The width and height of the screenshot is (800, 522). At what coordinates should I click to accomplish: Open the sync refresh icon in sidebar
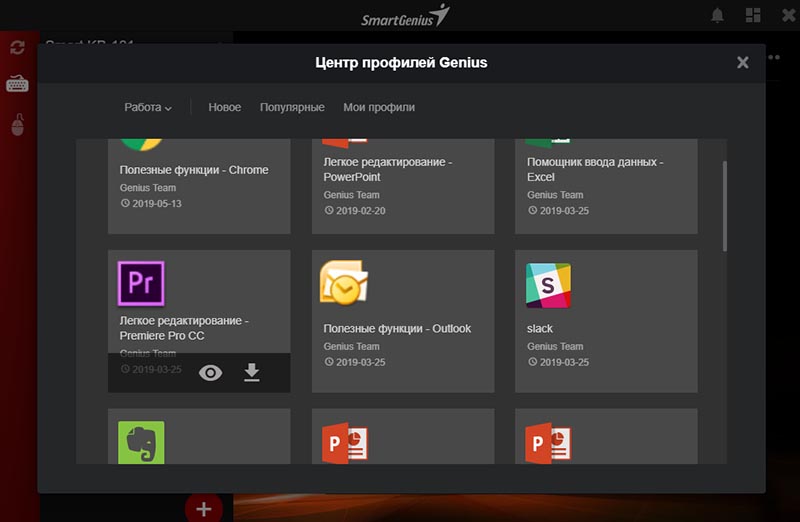pyautogui.click(x=17, y=48)
